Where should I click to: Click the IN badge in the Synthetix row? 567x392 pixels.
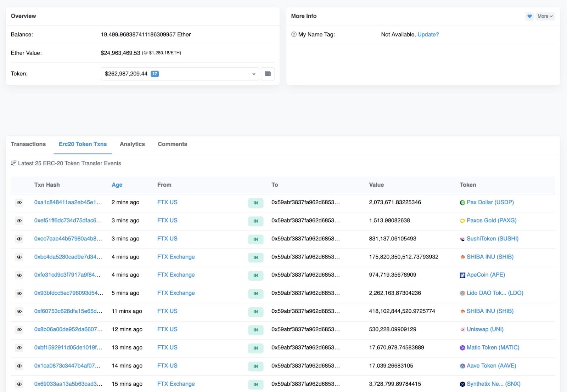pos(256,385)
